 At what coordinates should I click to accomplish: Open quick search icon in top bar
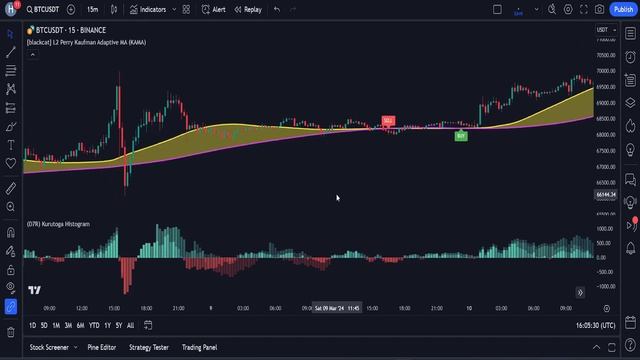[552, 9]
